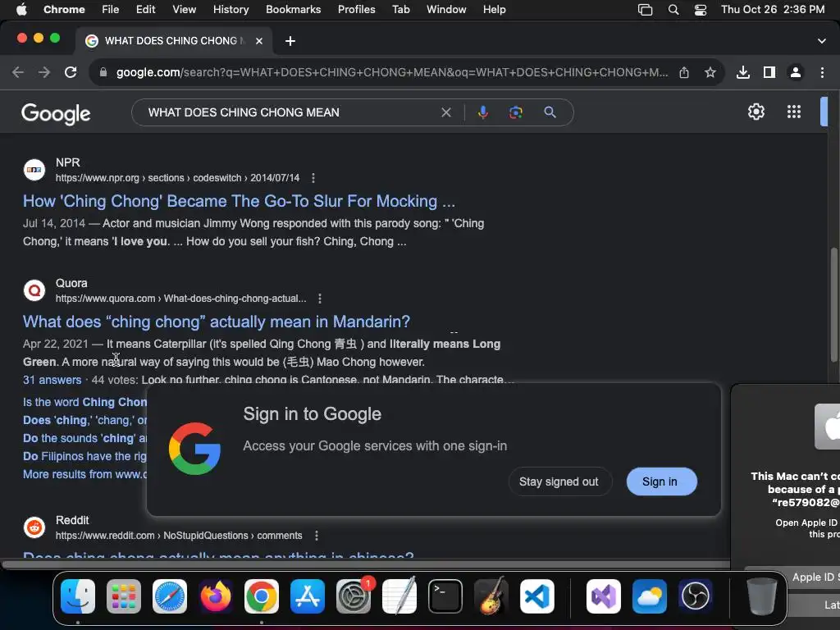The width and height of the screenshot is (840, 630).
Task: Open the Profiles menu
Action: [x=356, y=10]
